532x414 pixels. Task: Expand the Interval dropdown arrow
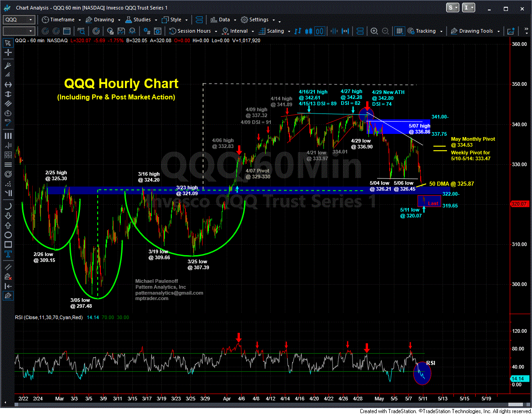[253, 31]
